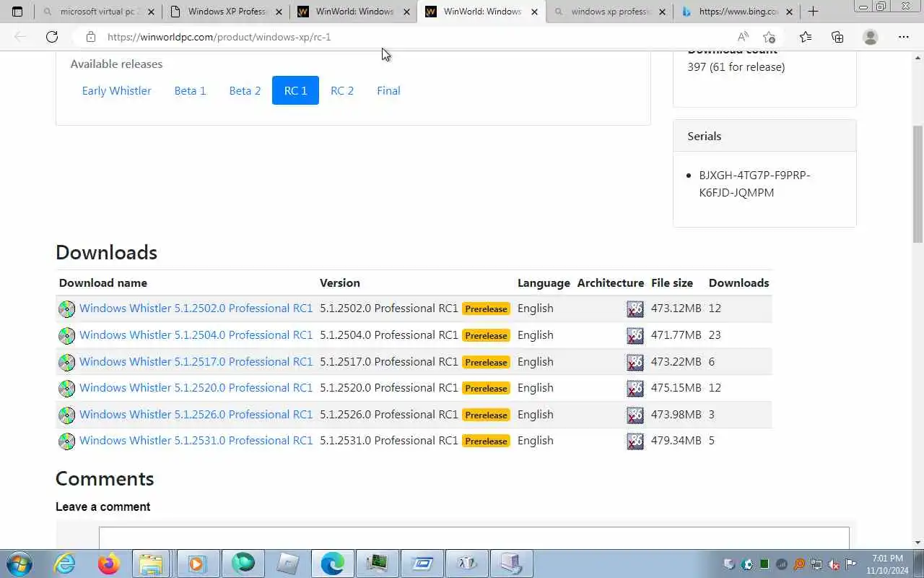Image resolution: width=924 pixels, height=578 pixels.
Task: Open Windows Whistler 5.1.2504.0 Professional RC1 download
Action: (x=196, y=335)
